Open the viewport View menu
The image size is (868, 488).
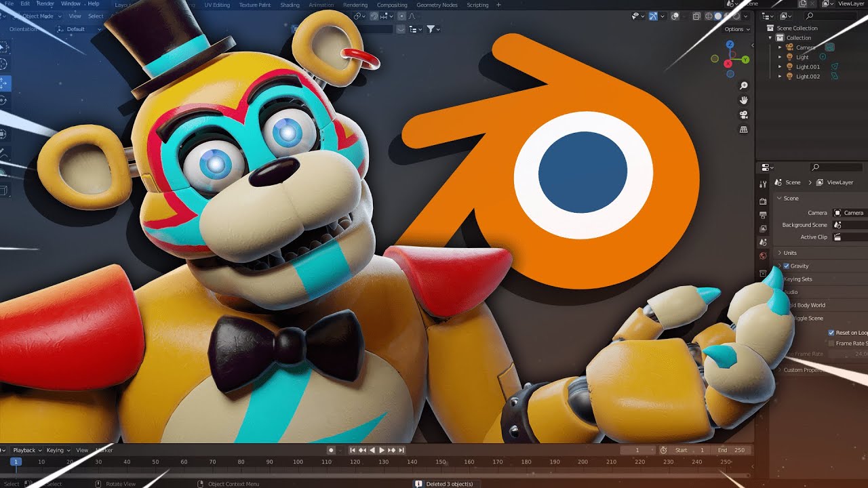(x=75, y=16)
